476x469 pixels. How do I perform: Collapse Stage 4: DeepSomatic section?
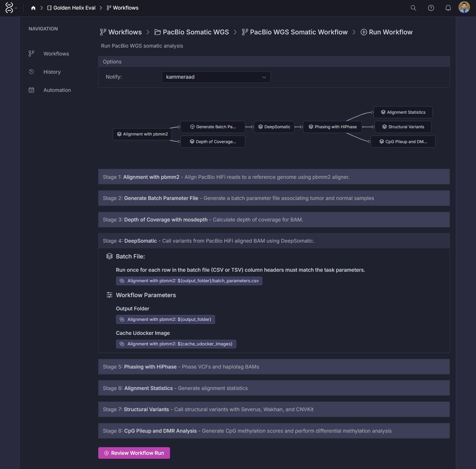tap(274, 241)
